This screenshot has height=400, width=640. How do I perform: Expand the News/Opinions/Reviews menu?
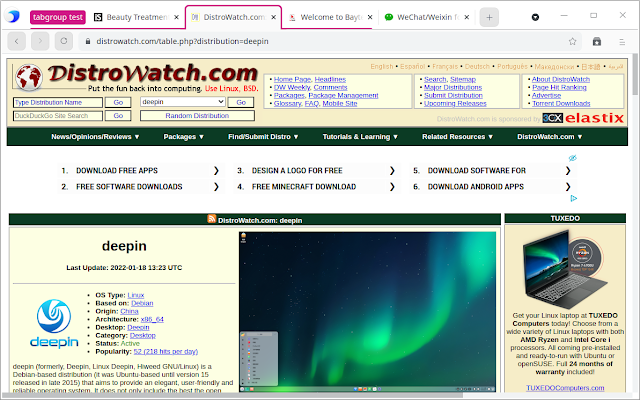click(x=95, y=137)
